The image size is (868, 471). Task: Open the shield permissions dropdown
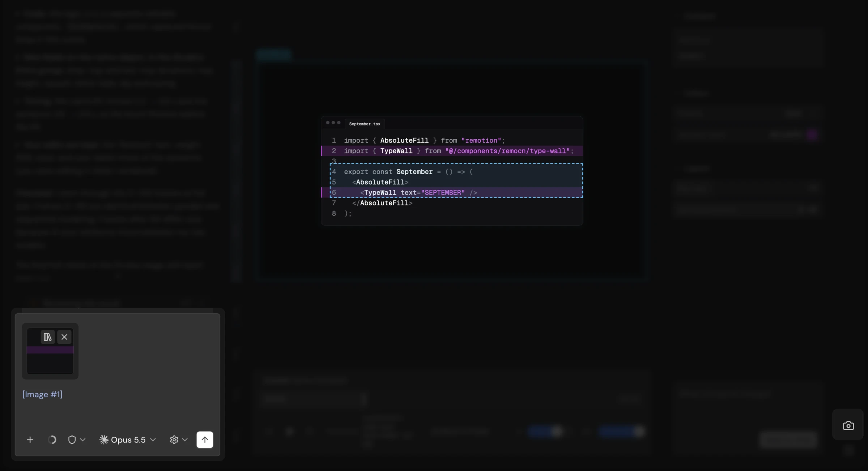[77, 440]
